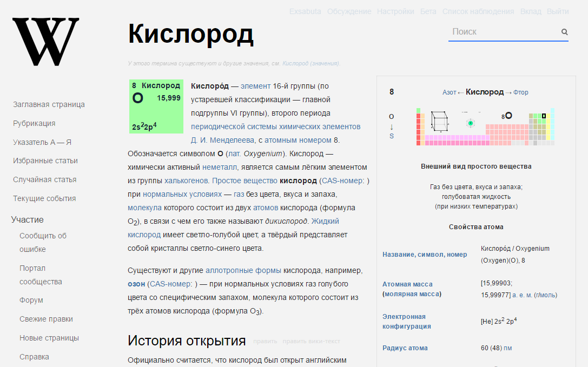Open Exsabuta user page

click(305, 12)
